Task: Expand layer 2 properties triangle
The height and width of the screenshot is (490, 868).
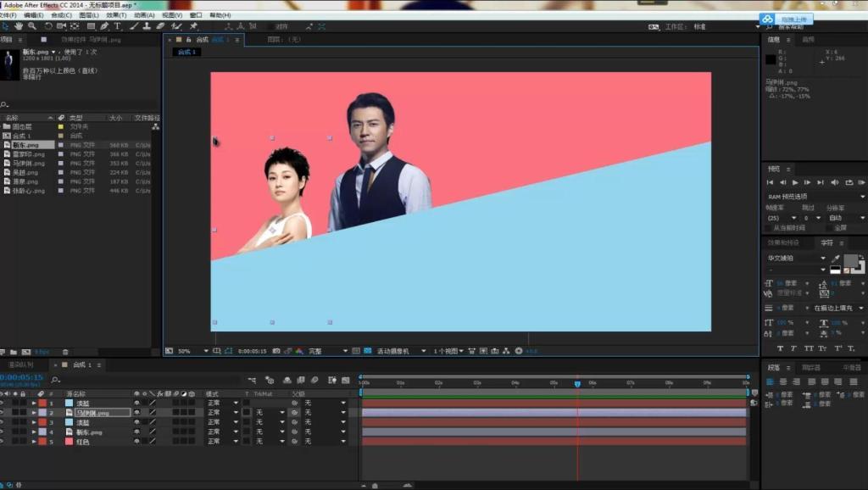Action: (x=34, y=413)
